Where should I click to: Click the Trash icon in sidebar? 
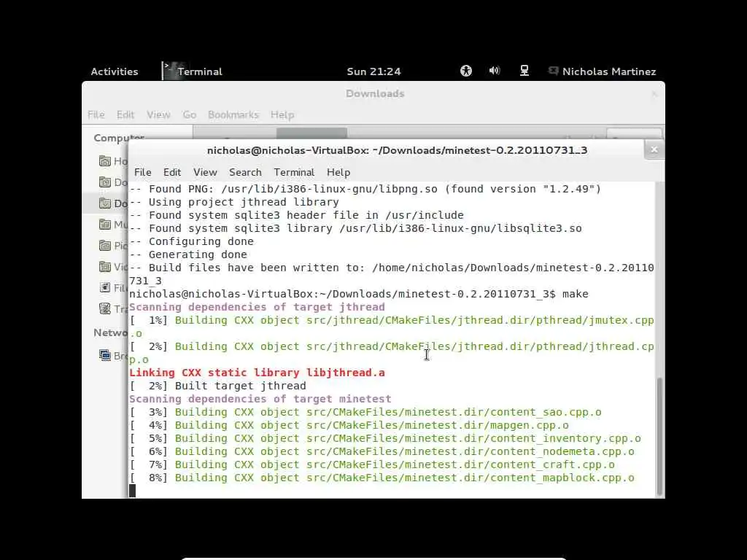(x=105, y=308)
